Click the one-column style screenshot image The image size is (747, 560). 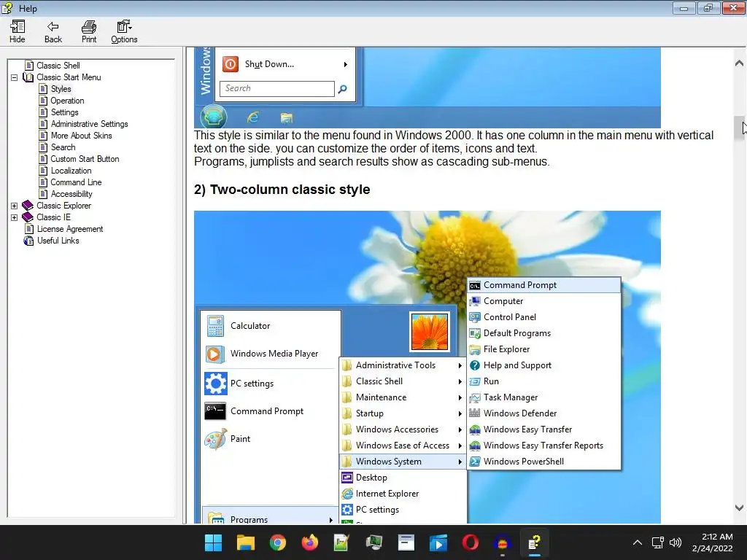pos(427,87)
